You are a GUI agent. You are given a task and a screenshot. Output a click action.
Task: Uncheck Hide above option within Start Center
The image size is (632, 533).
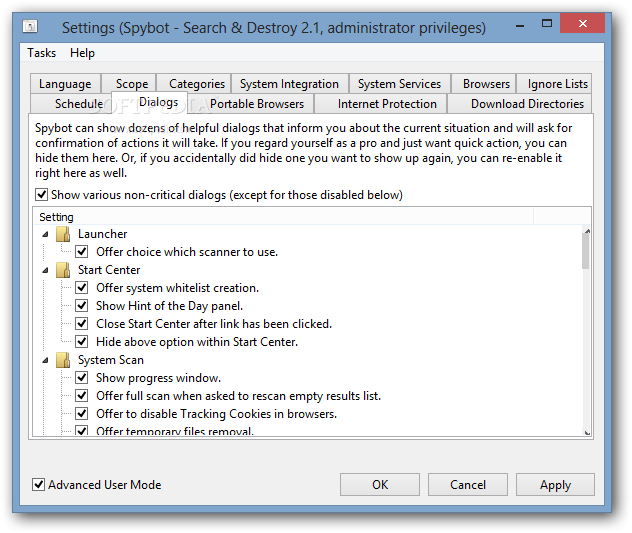82,341
